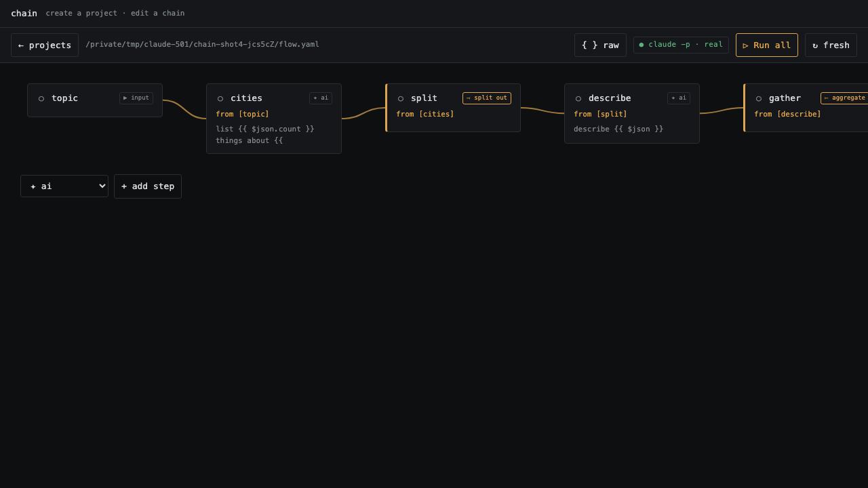Click prompt text 'describe {{ $json }}'
This screenshot has height=488, width=868.
click(x=618, y=129)
